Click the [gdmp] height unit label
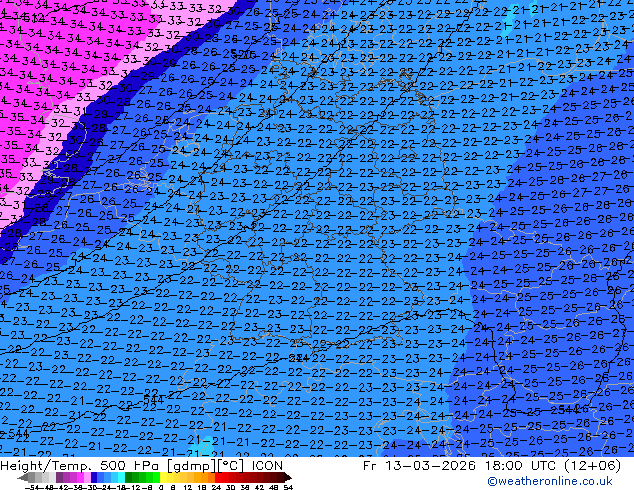The image size is (634, 490). tap(190, 466)
